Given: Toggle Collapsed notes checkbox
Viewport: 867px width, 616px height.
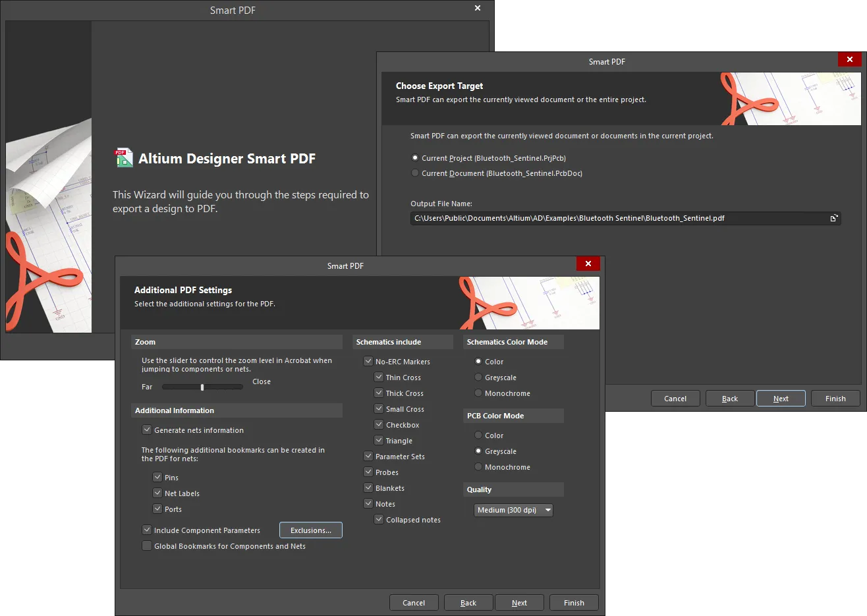Looking at the screenshot, I should [379, 519].
